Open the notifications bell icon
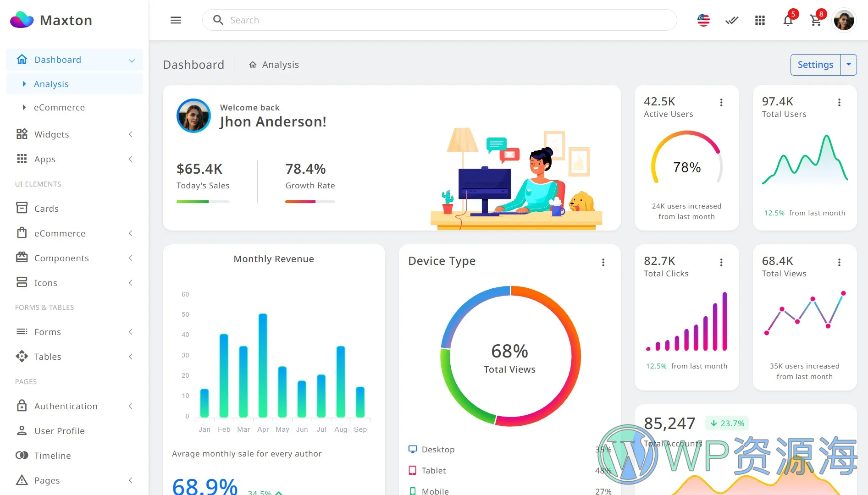Image resolution: width=868 pixels, height=495 pixels. (x=788, y=20)
